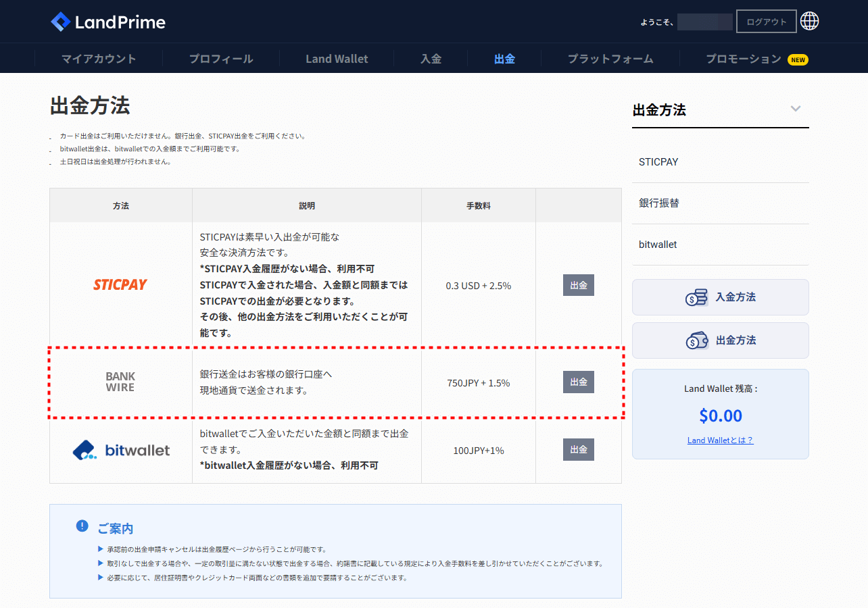868x608 pixels.
Task: Click the ようこそ greeting text
Action: tap(657, 22)
